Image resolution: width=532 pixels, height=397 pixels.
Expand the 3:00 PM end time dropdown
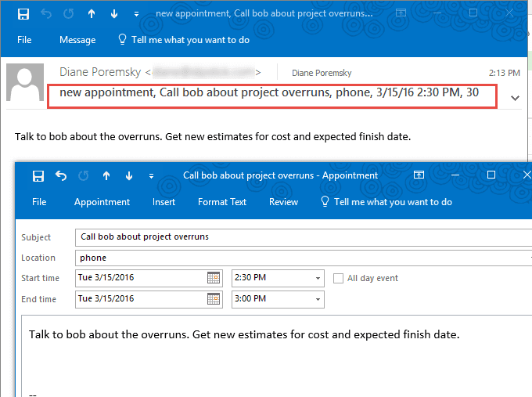[x=318, y=298]
